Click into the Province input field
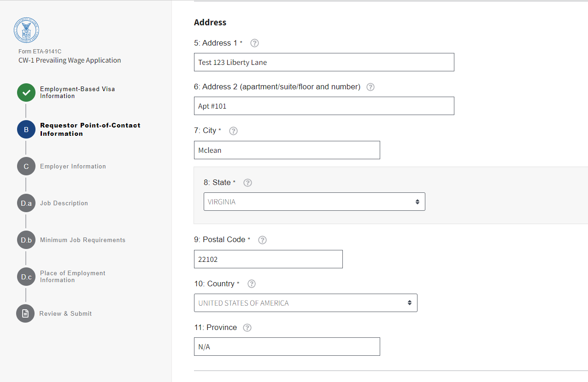Viewport: 588px width, 382px height. (x=287, y=347)
